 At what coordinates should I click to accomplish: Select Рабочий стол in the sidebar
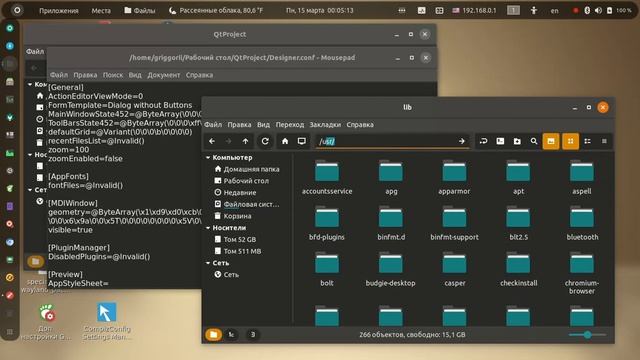pos(242,181)
